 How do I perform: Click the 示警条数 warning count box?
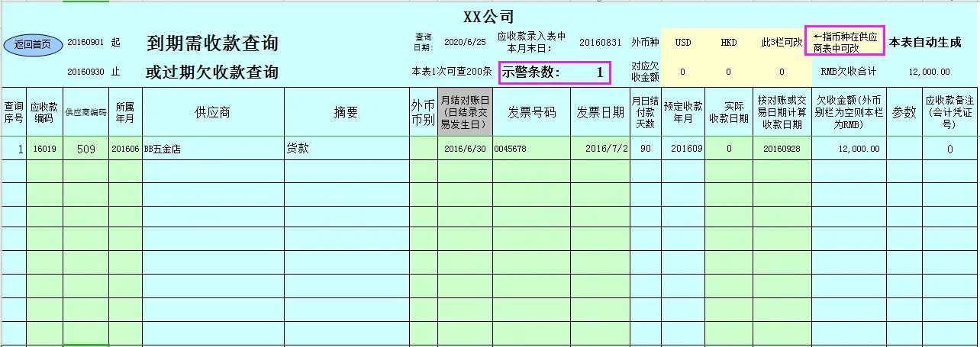[x=555, y=72]
